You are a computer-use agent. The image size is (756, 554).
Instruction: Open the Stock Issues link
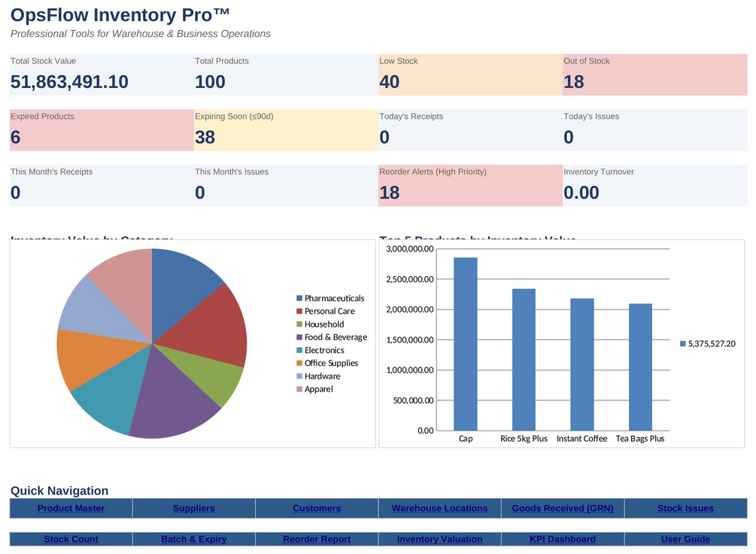pos(685,508)
